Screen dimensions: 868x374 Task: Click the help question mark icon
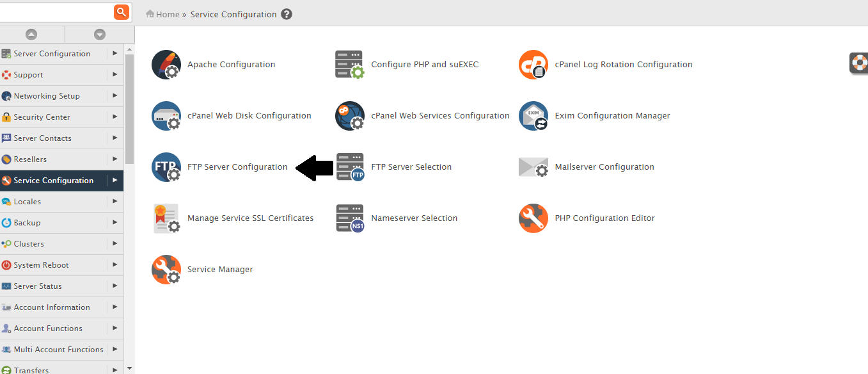pos(287,14)
